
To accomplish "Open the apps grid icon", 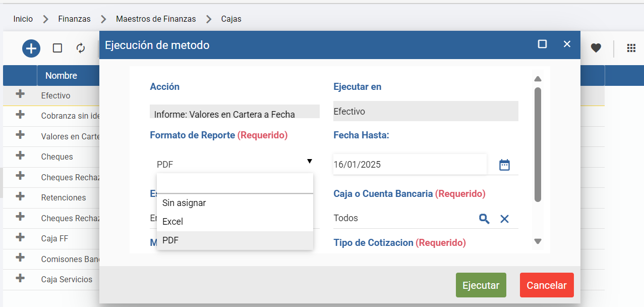I will click(631, 48).
